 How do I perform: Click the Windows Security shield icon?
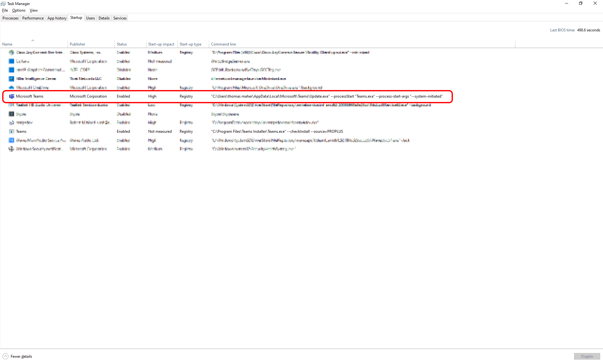(12, 149)
